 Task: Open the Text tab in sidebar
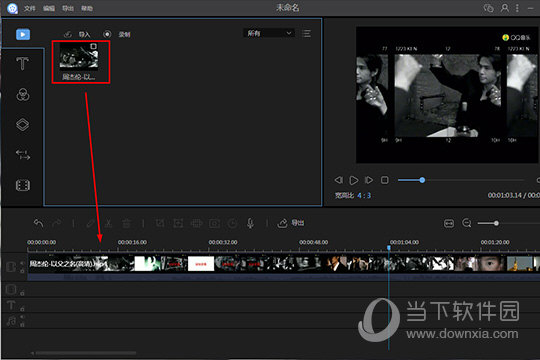coord(22,64)
